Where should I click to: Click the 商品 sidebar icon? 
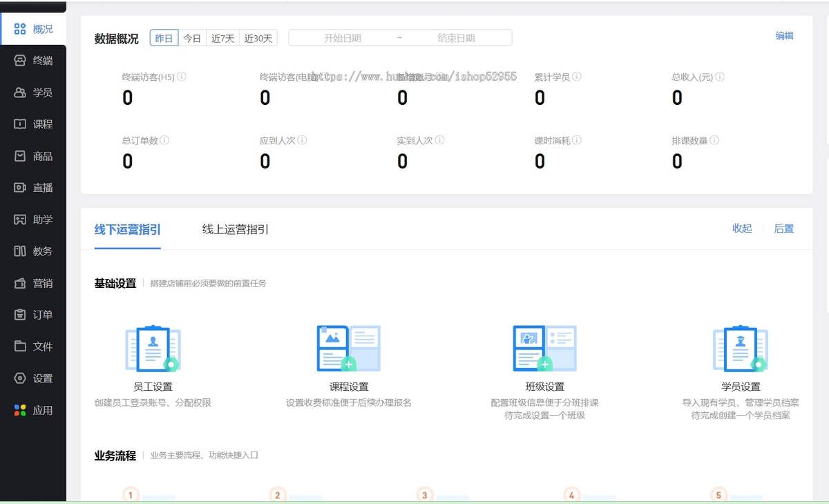click(x=20, y=156)
